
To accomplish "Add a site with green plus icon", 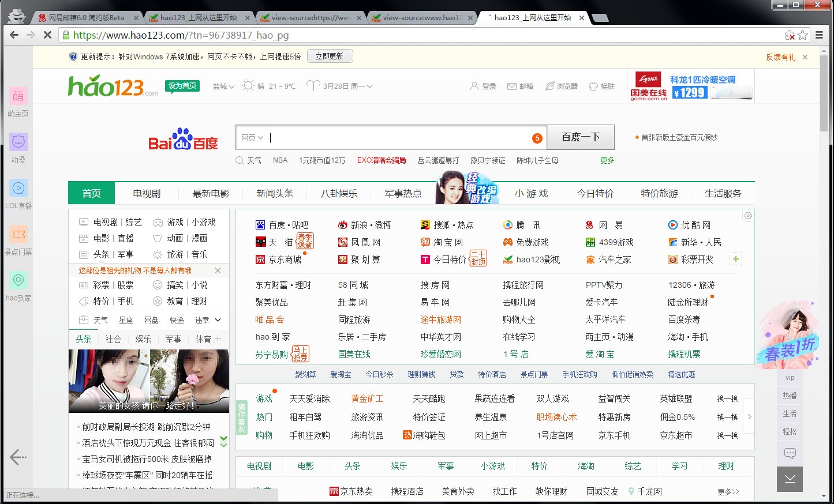I will point(736,259).
